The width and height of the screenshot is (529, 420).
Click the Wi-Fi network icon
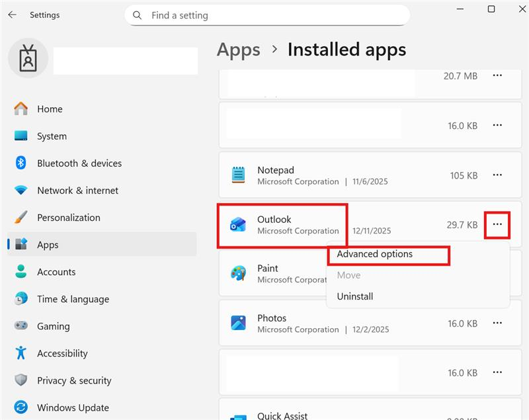pos(21,190)
